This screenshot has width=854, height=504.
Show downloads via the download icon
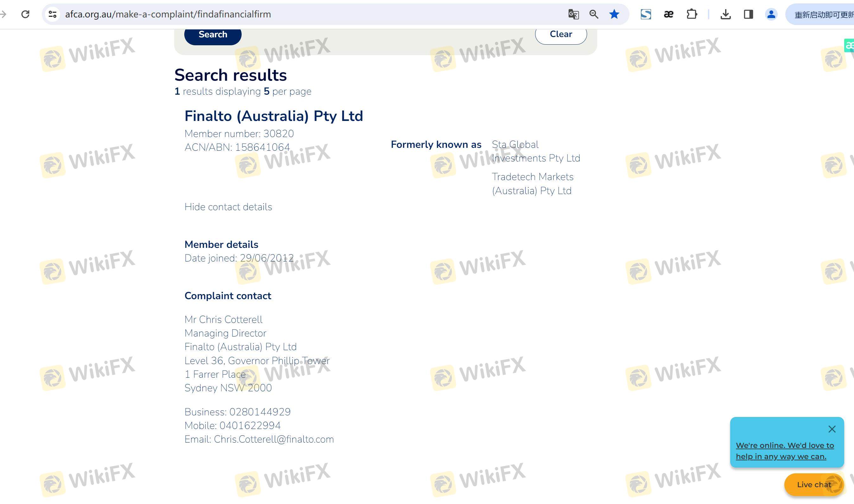(x=725, y=14)
